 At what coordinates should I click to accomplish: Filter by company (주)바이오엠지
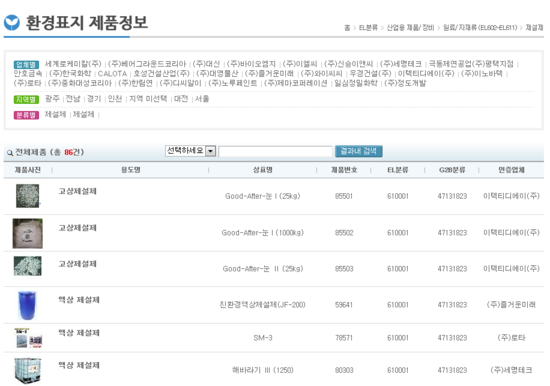point(251,64)
